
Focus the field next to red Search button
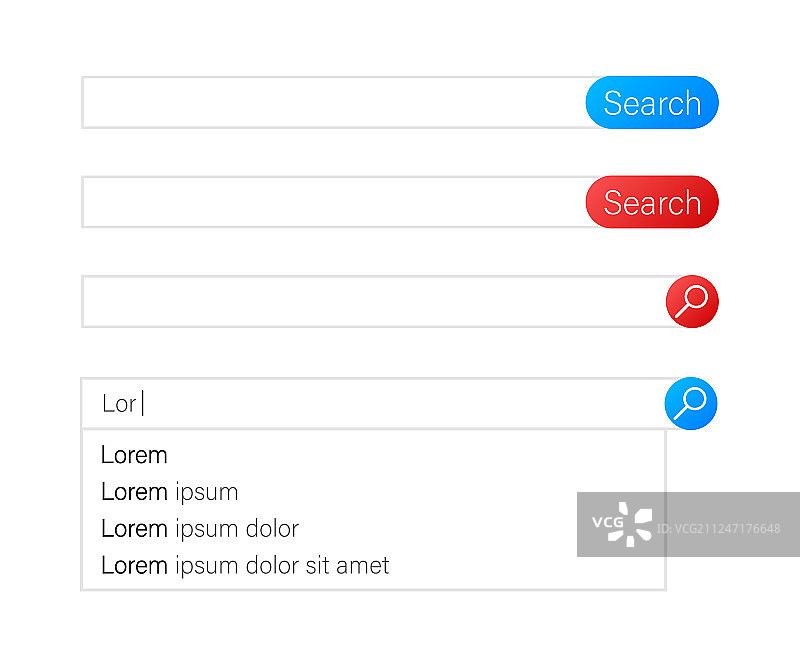click(333, 202)
